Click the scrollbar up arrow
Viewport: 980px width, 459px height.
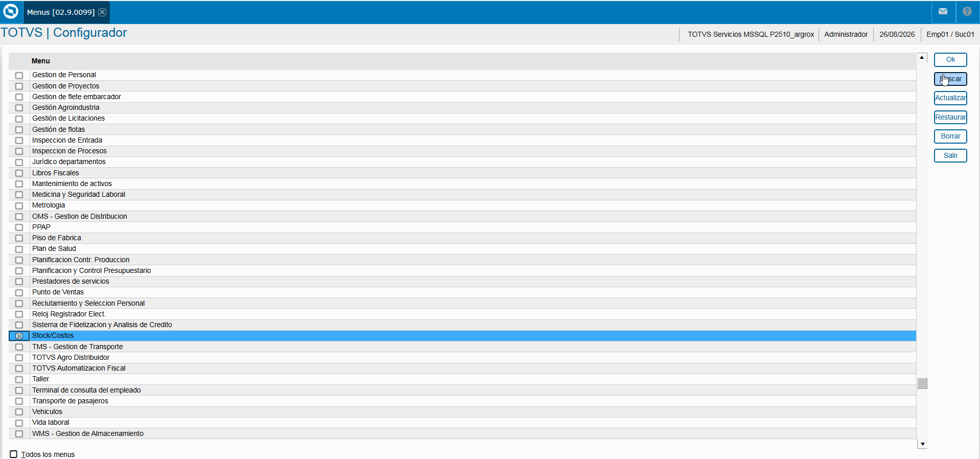click(x=922, y=58)
